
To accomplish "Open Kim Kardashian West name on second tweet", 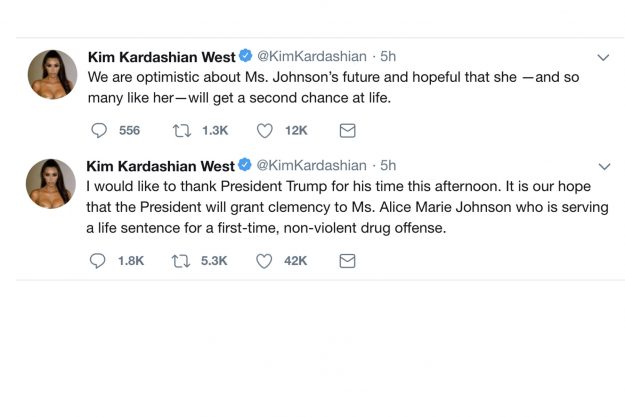I will click(160, 166).
